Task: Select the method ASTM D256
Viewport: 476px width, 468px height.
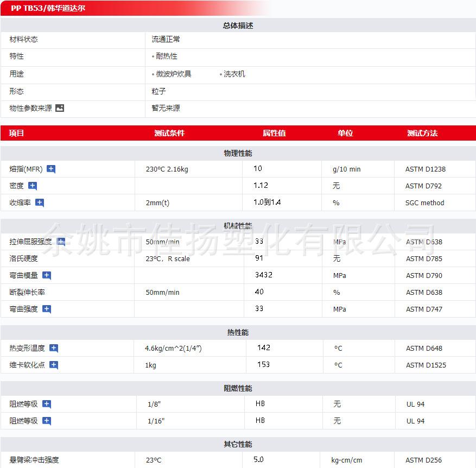Action: 423,460
